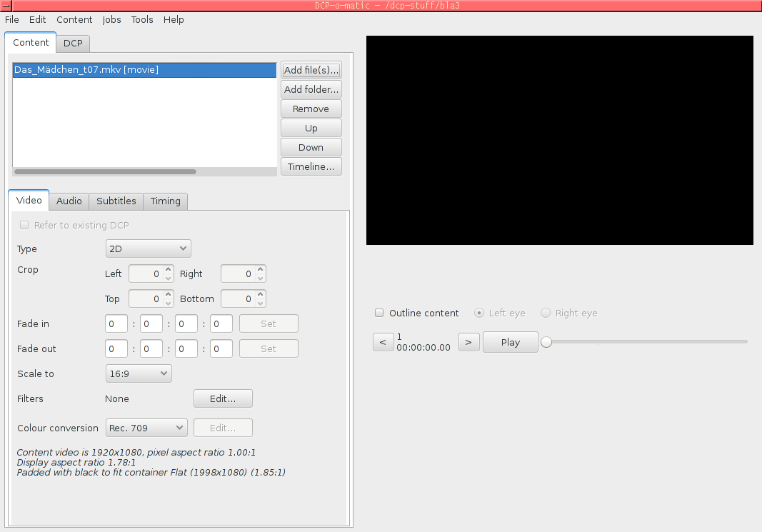Click the Fade in Set button

pos(269,323)
